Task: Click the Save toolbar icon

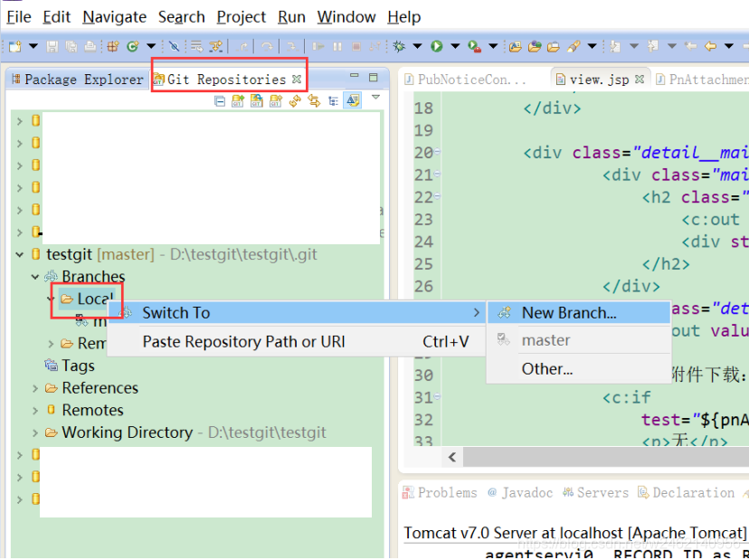Action: 52,46
